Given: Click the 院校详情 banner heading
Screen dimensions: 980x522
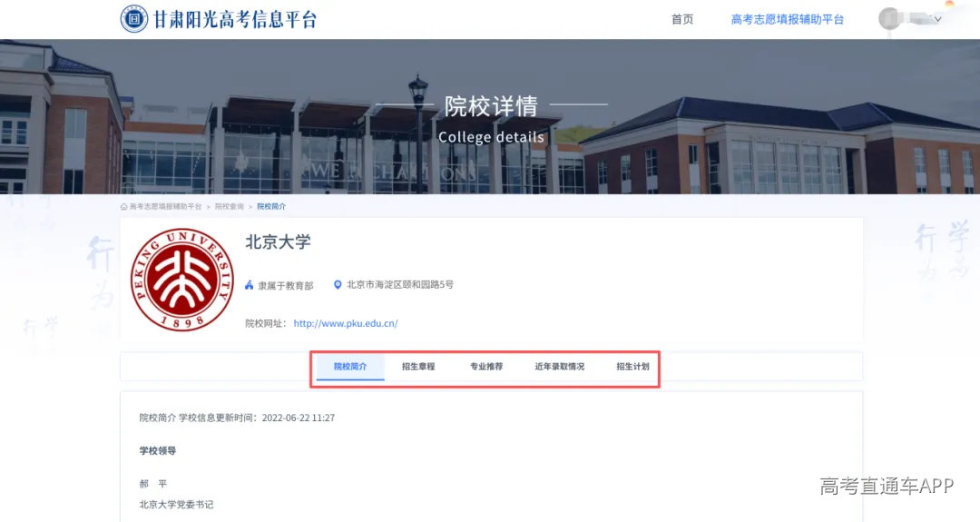Looking at the screenshot, I should [491, 105].
